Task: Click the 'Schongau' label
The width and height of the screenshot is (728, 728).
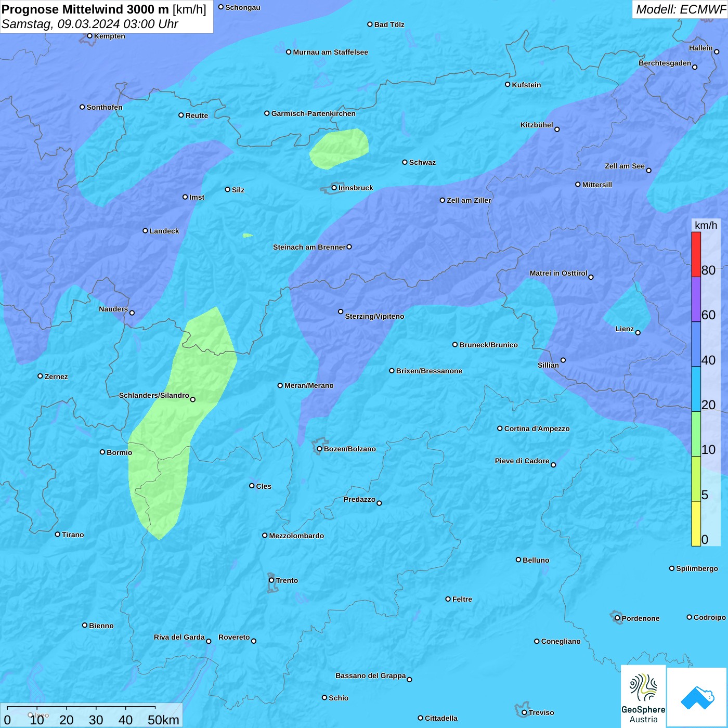Action: [x=242, y=7]
